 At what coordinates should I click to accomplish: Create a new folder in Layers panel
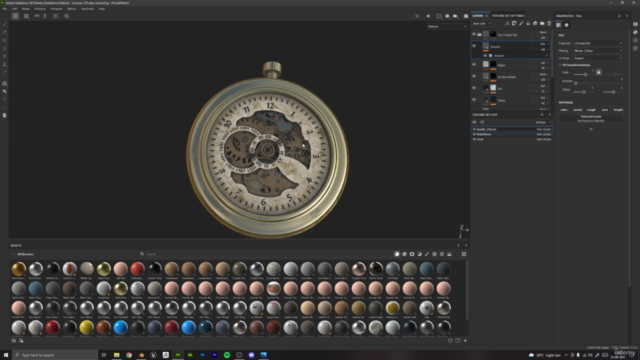coord(542,23)
